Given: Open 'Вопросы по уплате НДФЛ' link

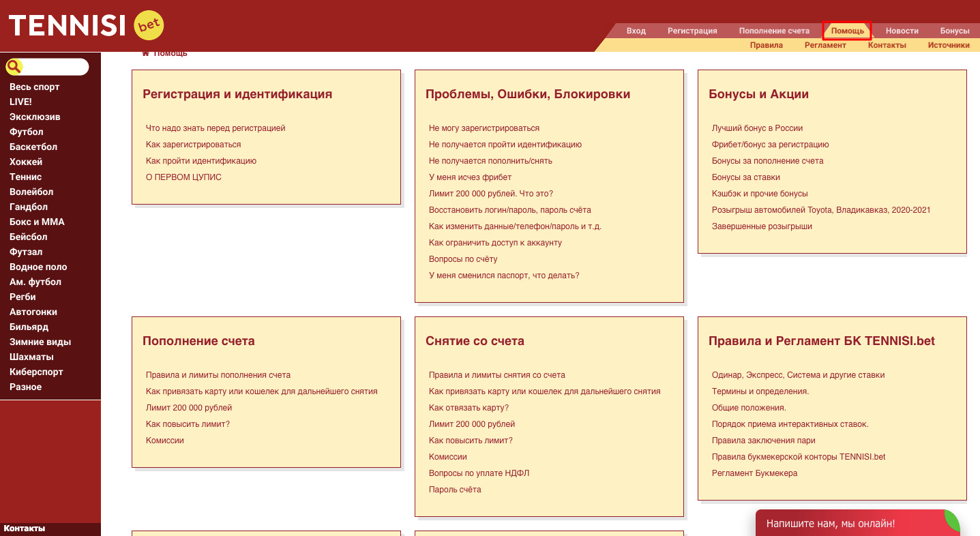Looking at the screenshot, I should point(479,473).
